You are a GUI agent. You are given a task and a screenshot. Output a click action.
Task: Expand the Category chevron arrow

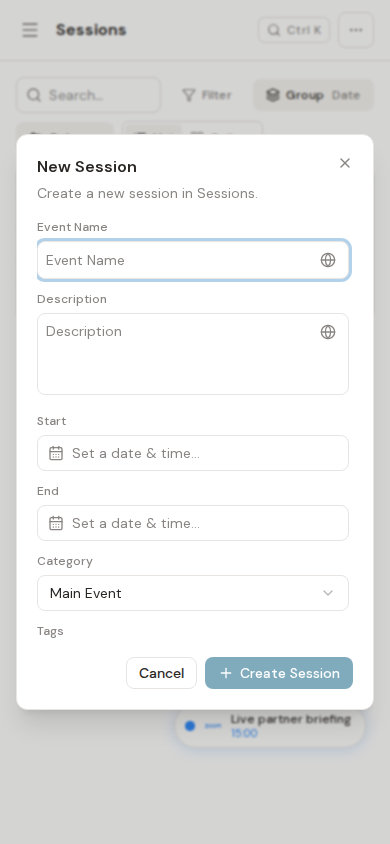(328, 593)
